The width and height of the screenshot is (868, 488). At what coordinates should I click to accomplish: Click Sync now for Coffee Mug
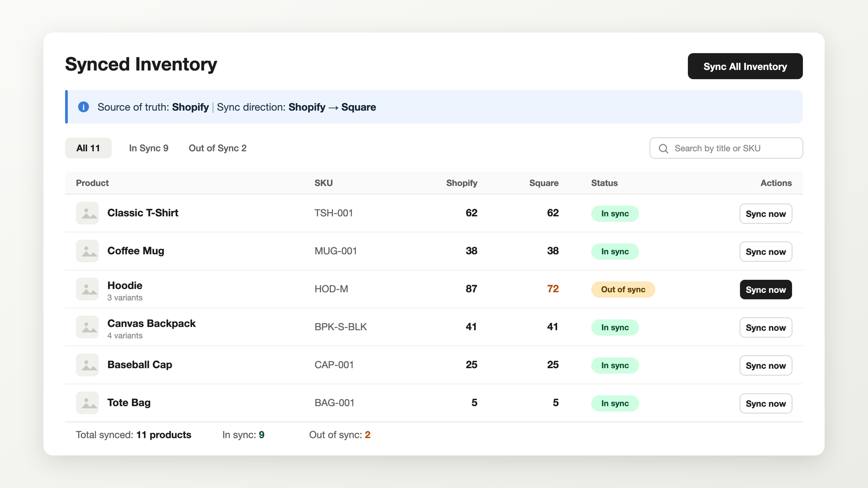pyautogui.click(x=766, y=252)
